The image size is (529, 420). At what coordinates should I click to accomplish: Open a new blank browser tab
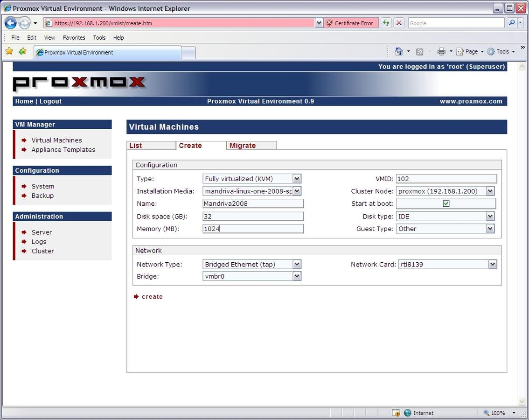[188, 53]
